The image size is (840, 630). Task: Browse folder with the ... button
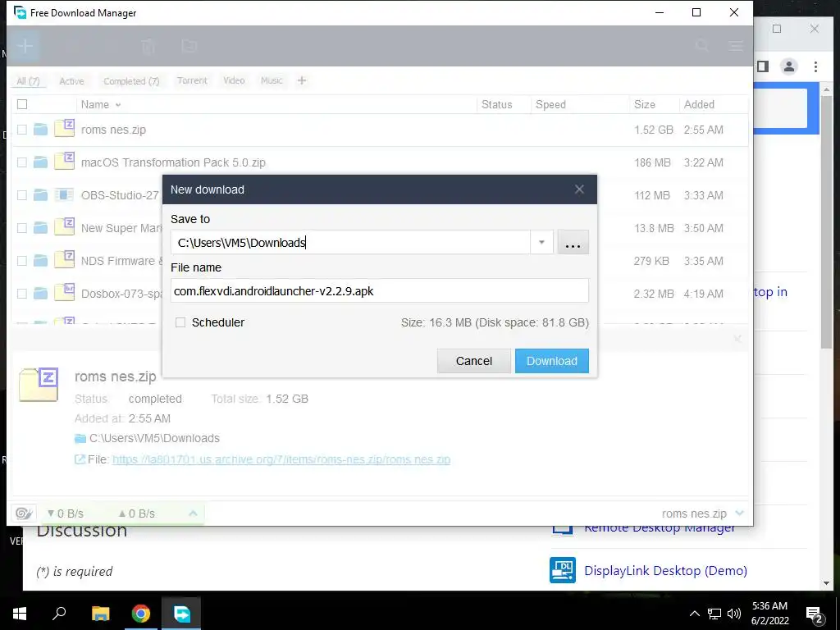pos(573,243)
